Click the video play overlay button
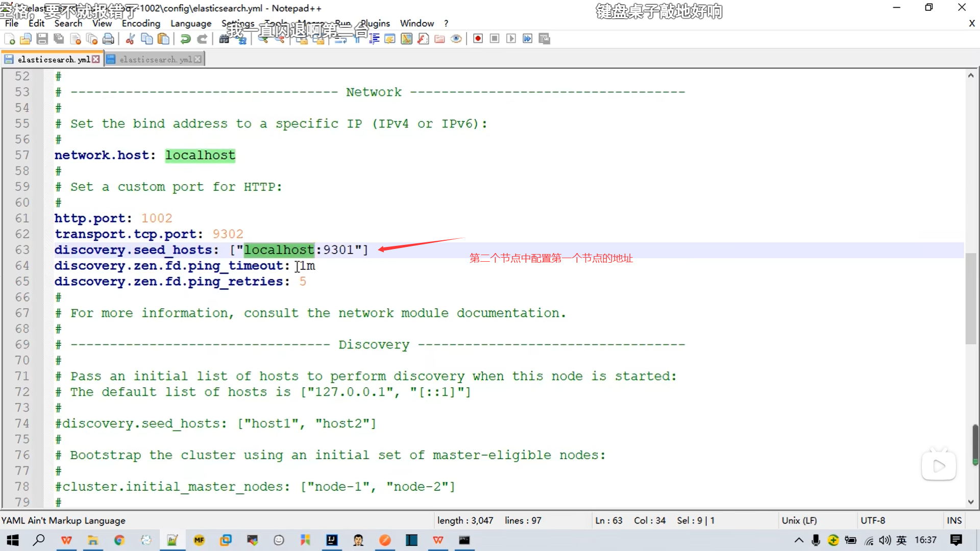The width and height of the screenshot is (980, 551). [x=938, y=465]
